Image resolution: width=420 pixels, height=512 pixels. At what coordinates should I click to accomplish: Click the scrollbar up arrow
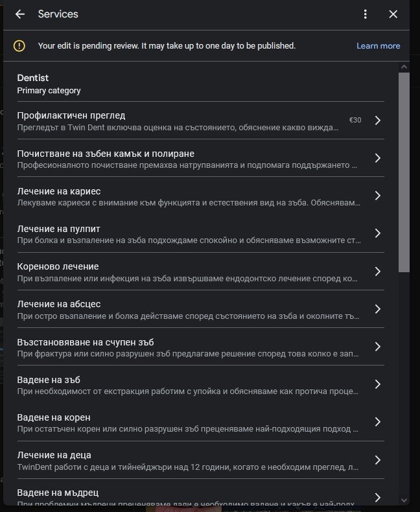(x=404, y=67)
